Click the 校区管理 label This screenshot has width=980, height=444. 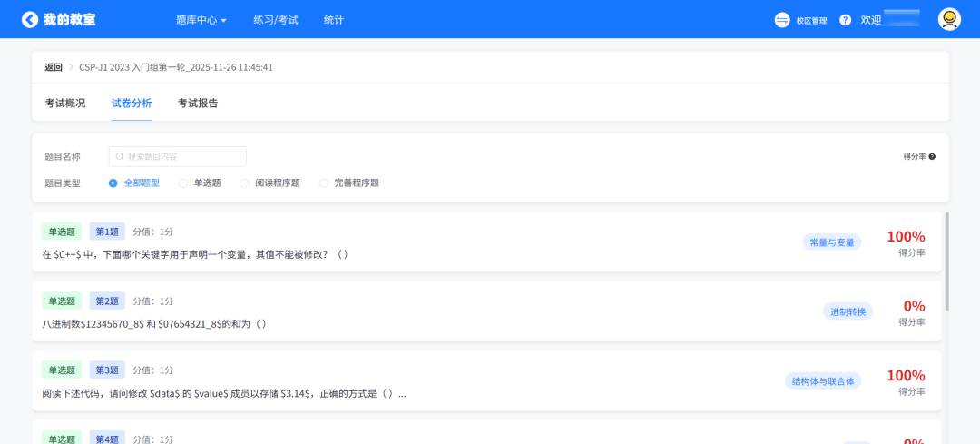point(811,21)
